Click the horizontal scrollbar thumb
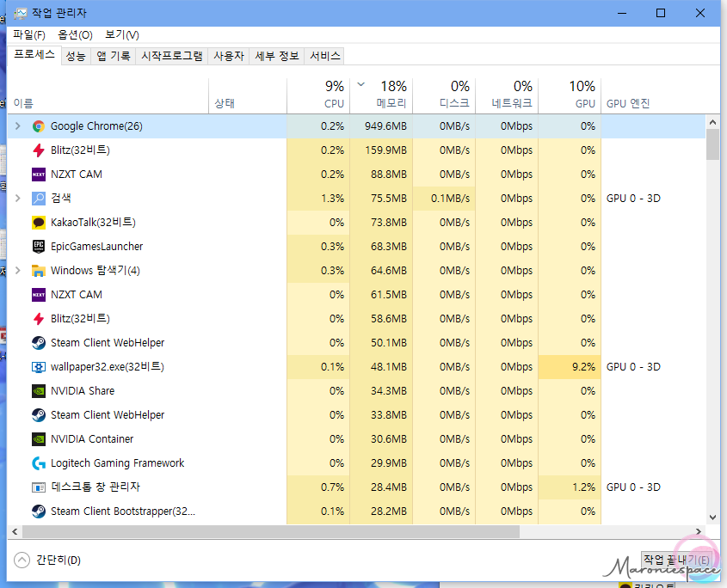Image resolution: width=727 pixels, height=588 pixels. [271, 532]
